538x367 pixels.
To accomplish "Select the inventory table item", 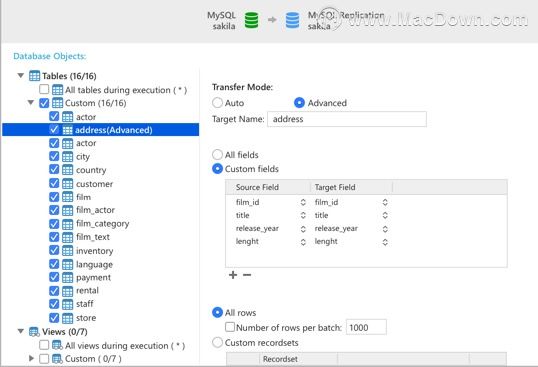I will (94, 251).
